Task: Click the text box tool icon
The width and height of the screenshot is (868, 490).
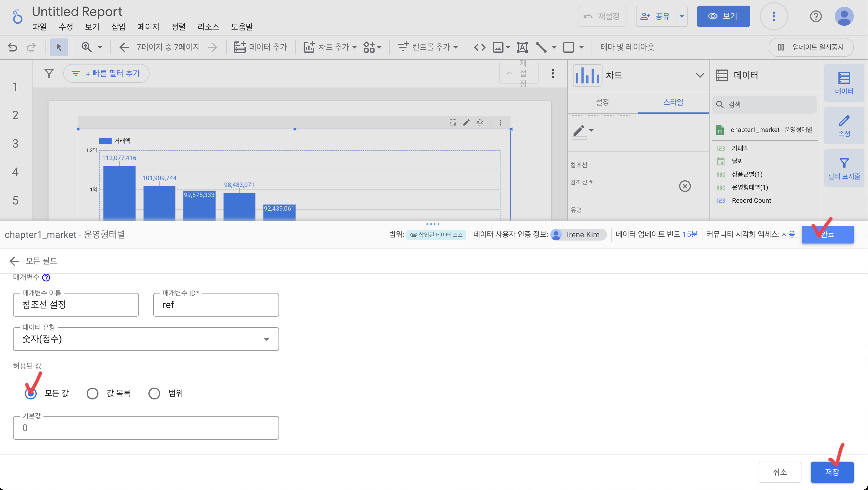Action: coord(522,47)
